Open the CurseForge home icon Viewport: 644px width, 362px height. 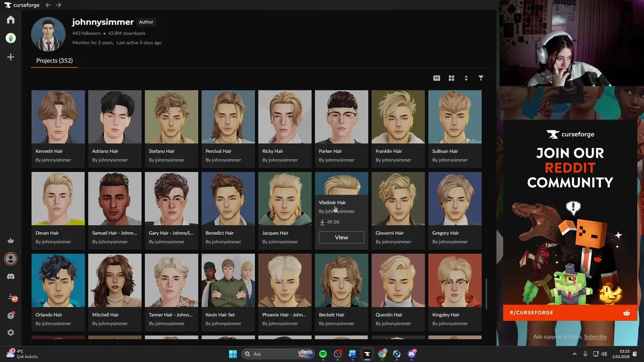(11, 20)
